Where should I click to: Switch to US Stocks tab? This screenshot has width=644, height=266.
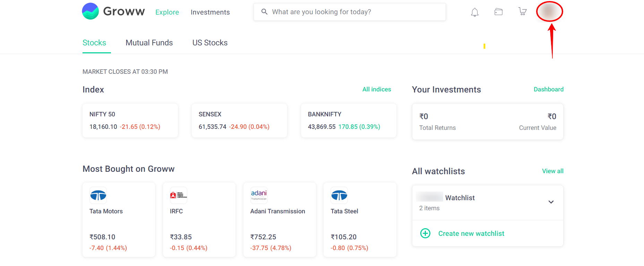click(x=210, y=43)
